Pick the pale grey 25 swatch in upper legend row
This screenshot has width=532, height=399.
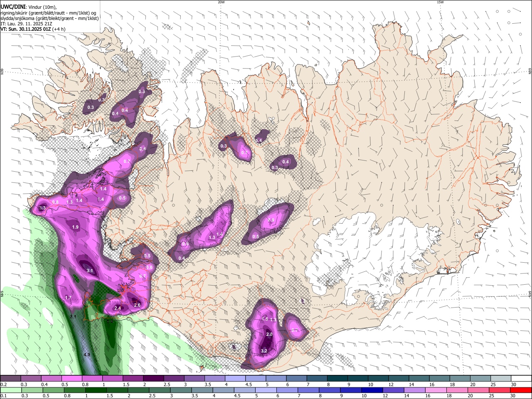pyautogui.click(x=500, y=379)
